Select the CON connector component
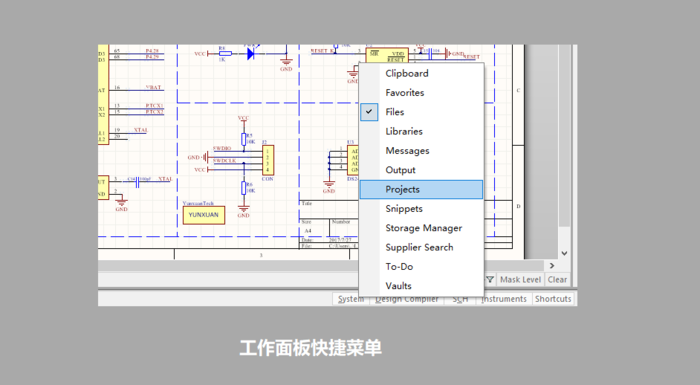 268,160
